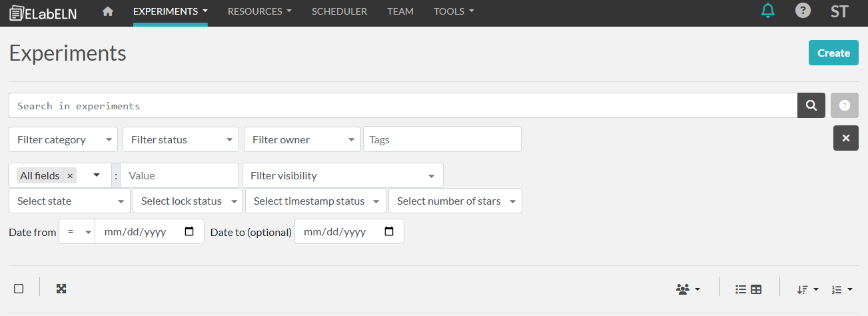Click the notifications bell icon
This screenshot has width=868, height=316.
click(x=768, y=11)
